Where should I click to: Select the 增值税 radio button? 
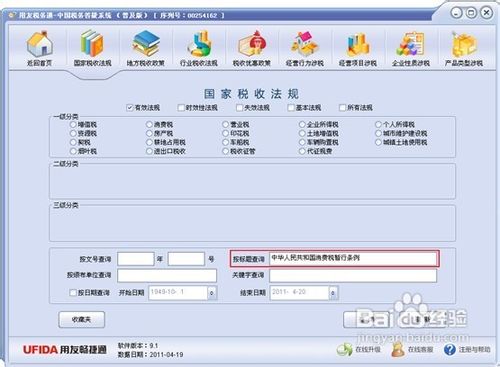coord(73,124)
